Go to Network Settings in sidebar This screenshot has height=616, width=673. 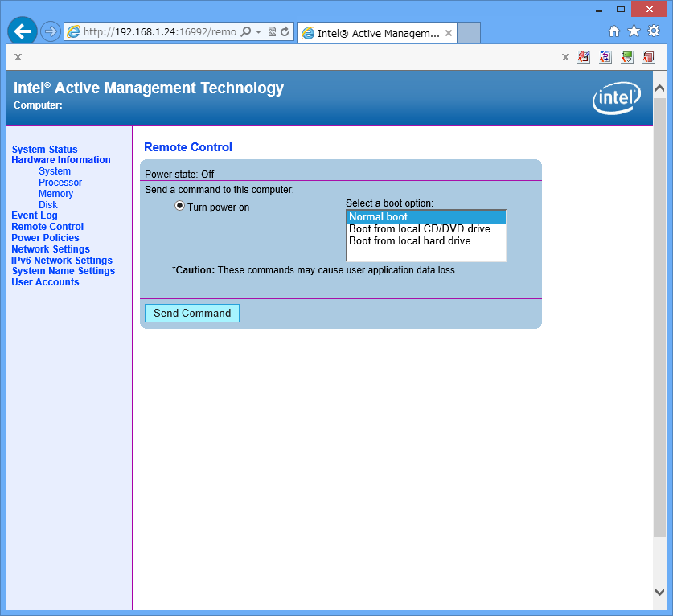click(51, 249)
